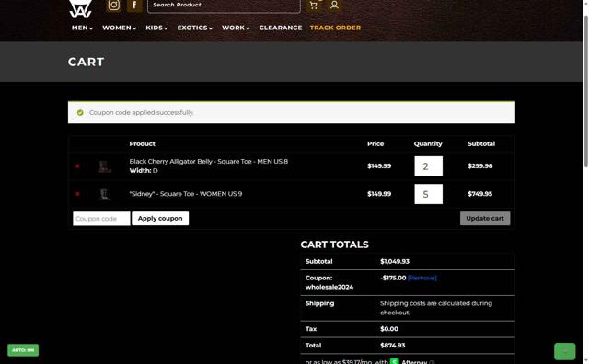Open Black Cherry Alligator boot thumbnail
Image resolution: width=589 pixels, height=364 pixels.
click(x=104, y=166)
